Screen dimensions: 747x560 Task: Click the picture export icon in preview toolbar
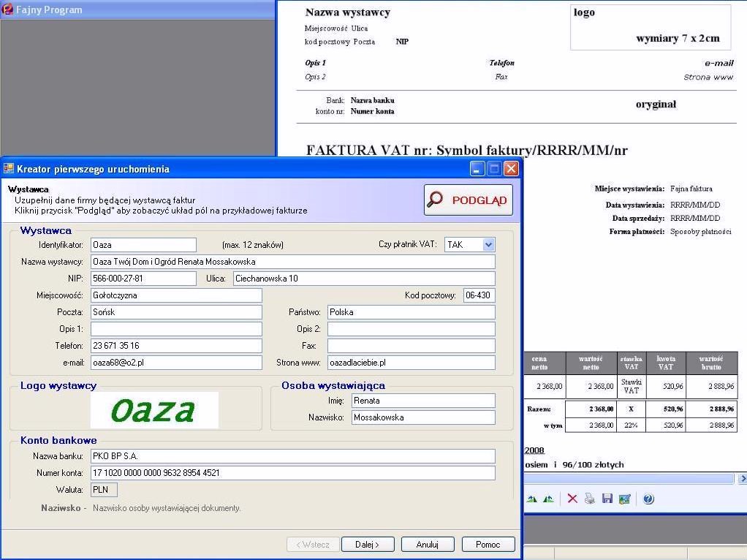pos(624,499)
